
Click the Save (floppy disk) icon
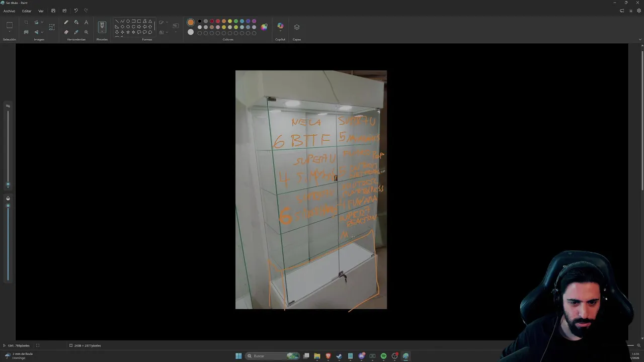pyautogui.click(x=53, y=11)
